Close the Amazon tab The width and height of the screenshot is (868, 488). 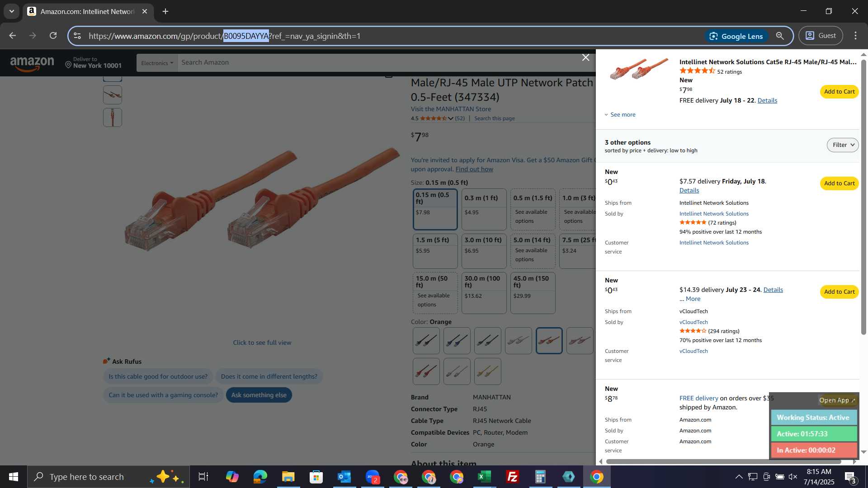click(145, 11)
